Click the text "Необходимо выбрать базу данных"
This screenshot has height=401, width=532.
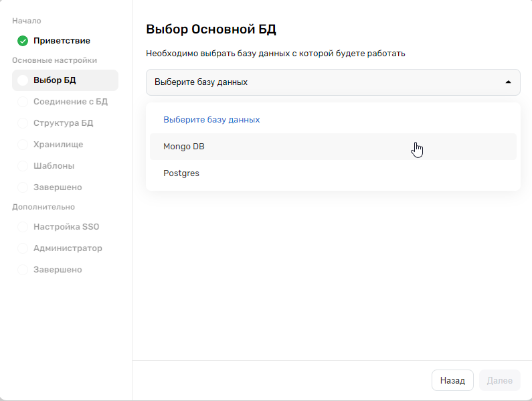point(218,54)
